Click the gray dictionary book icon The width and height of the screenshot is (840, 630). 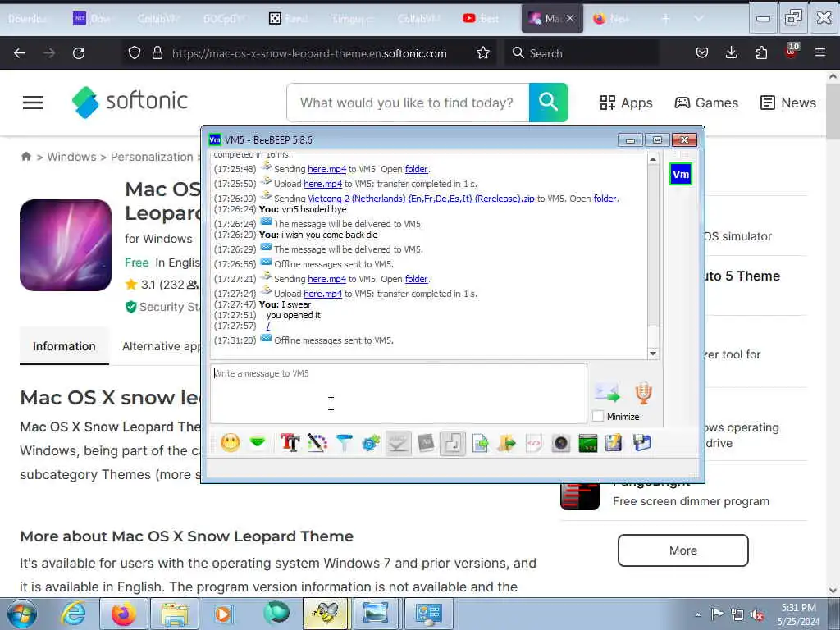pos(426,443)
